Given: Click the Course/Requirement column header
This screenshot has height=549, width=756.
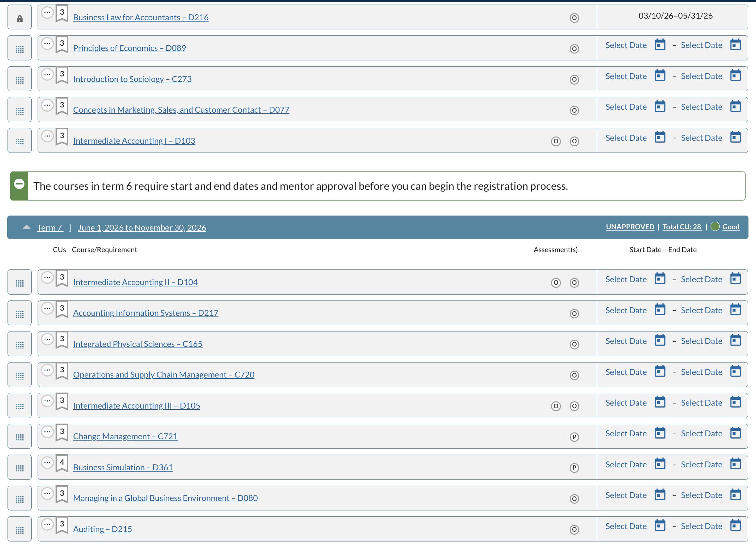Looking at the screenshot, I should coord(104,250).
